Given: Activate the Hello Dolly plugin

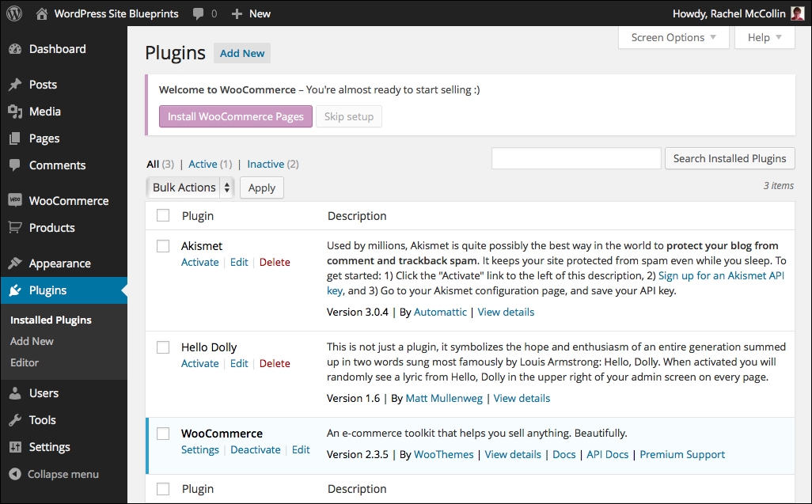Looking at the screenshot, I should pyautogui.click(x=200, y=363).
